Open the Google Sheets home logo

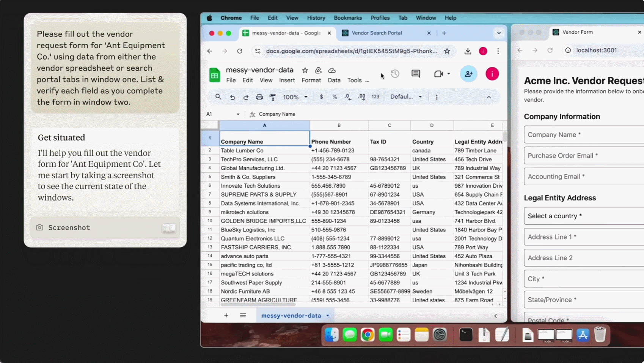[215, 75]
